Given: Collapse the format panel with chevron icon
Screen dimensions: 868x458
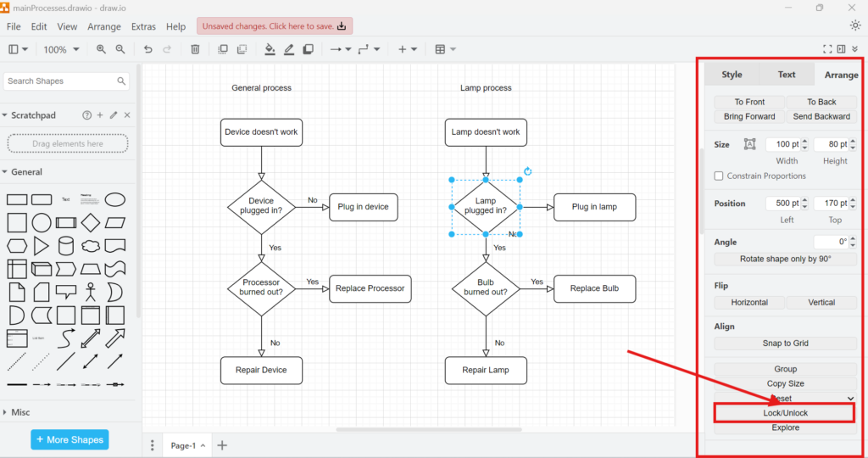Looking at the screenshot, I should (x=854, y=49).
